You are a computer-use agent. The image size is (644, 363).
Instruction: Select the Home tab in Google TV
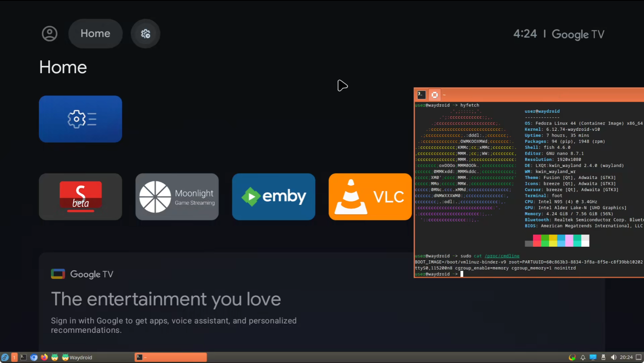pyautogui.click(x=95, y=34)
